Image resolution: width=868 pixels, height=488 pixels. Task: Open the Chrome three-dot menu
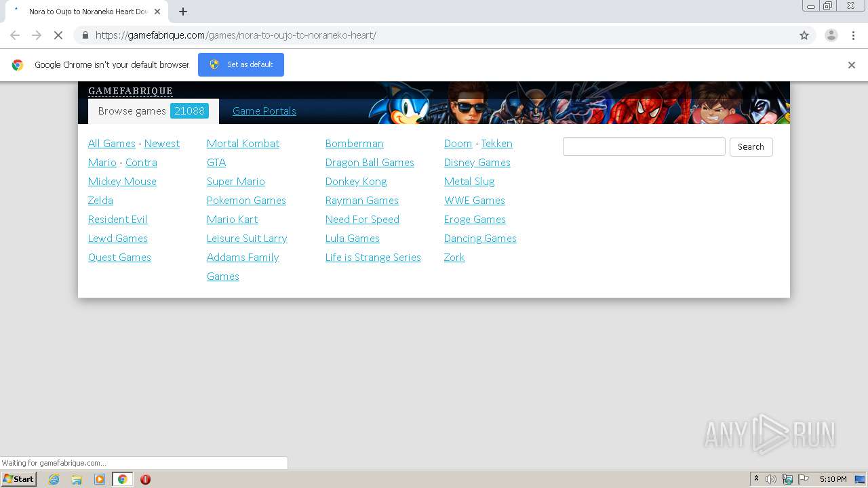(853, 35)
